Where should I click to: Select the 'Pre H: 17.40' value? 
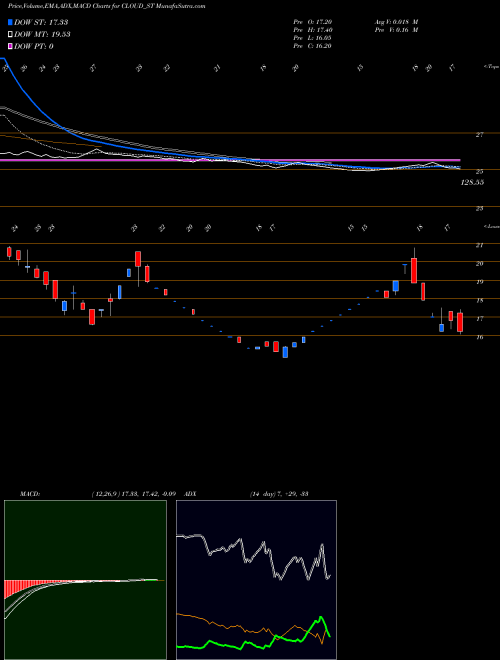(312, 30)
